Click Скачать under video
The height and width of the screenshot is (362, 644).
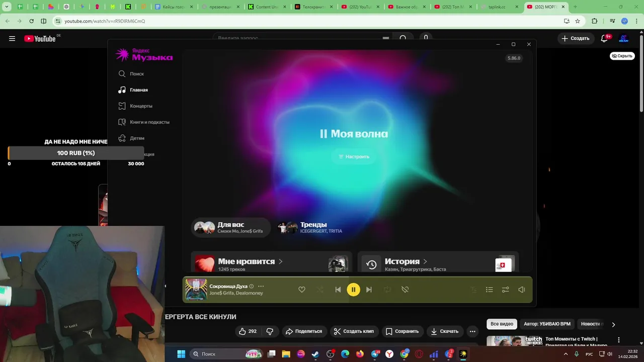tap(445, 331)
